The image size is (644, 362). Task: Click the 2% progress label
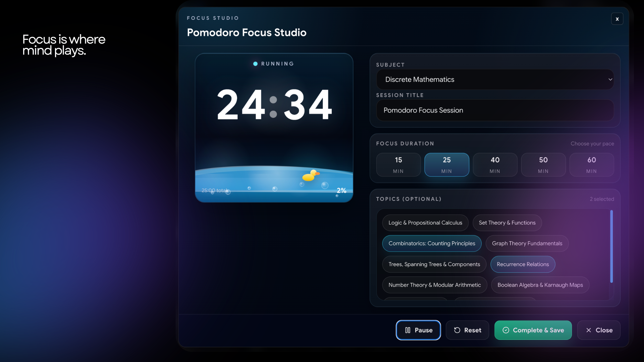click(x=341, y=190)
